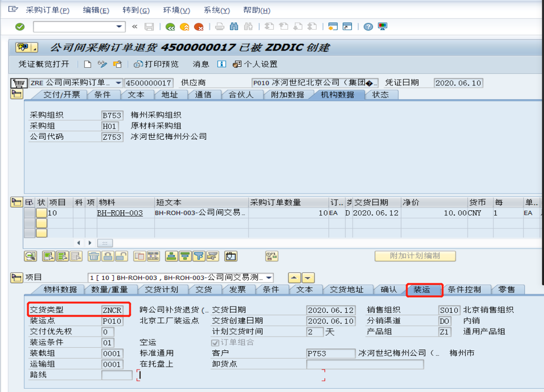Collapse the 项目 item detail section icon
The height and width of the screenshot is (392, 544).
(17, 277)
